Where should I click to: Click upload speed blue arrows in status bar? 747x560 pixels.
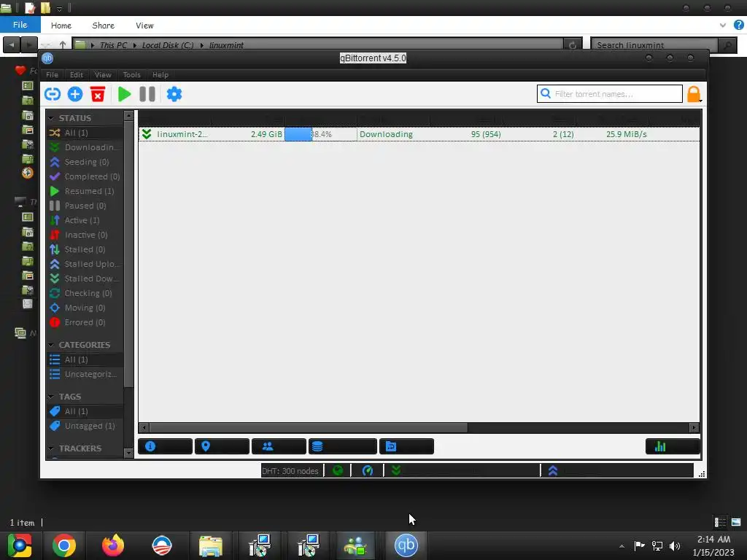tap(553, 470)
